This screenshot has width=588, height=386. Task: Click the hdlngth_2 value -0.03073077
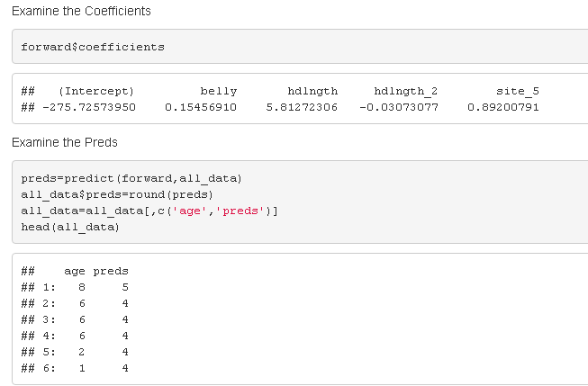(x=399, y=107)
